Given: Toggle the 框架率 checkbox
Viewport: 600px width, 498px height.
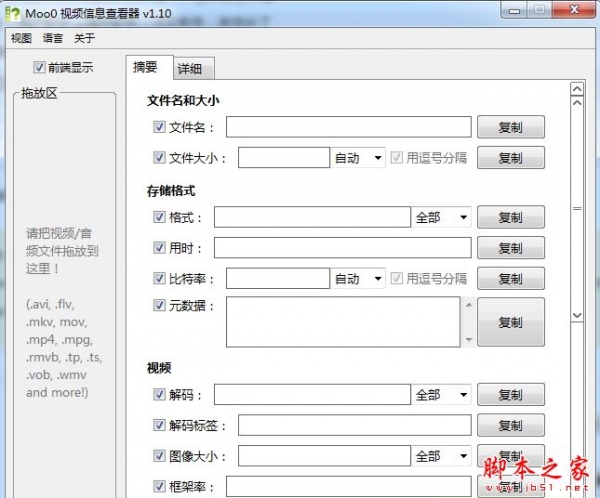Looking at the screenshot, I should (x=159, y=486).
